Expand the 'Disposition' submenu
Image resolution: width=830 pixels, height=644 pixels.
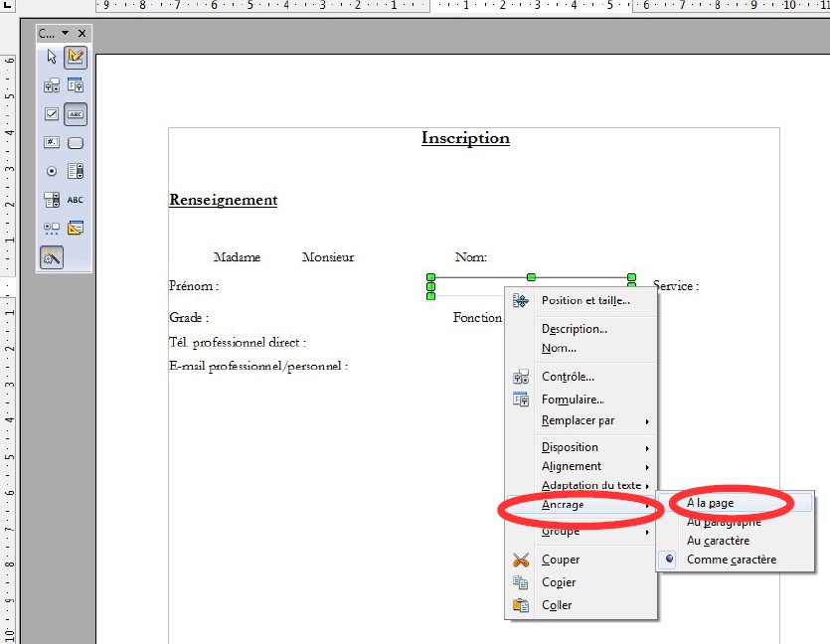click(x=570, y=447)
